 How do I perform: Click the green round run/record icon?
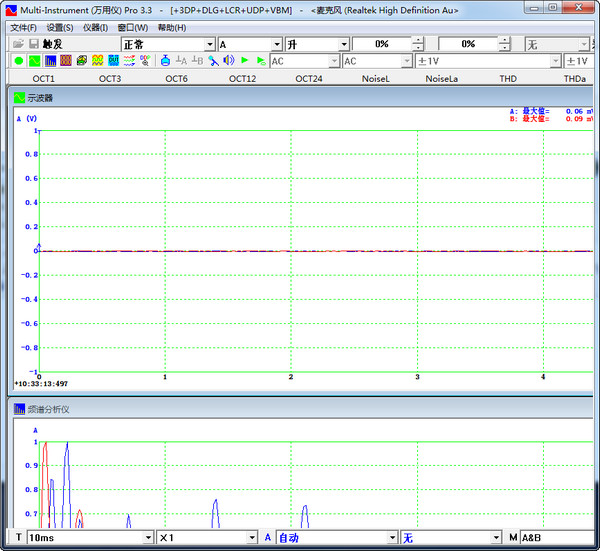pos(18,60)
